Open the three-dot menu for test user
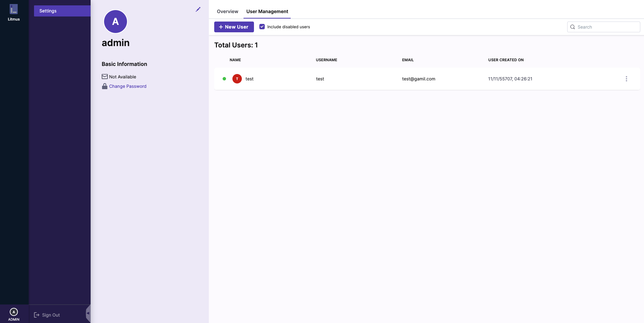The image size is (644, 323). [626, 79]
